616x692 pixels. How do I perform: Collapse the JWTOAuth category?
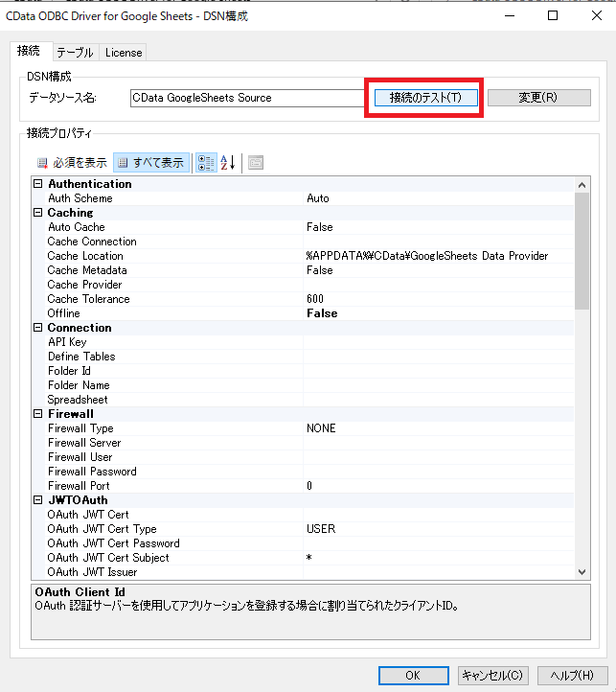tap(38, 500)
